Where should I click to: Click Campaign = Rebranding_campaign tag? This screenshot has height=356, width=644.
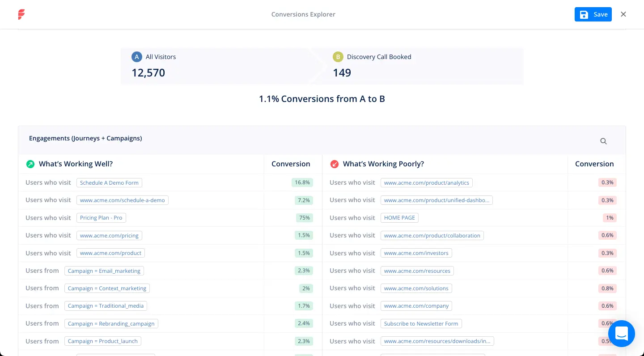point(111,323)
